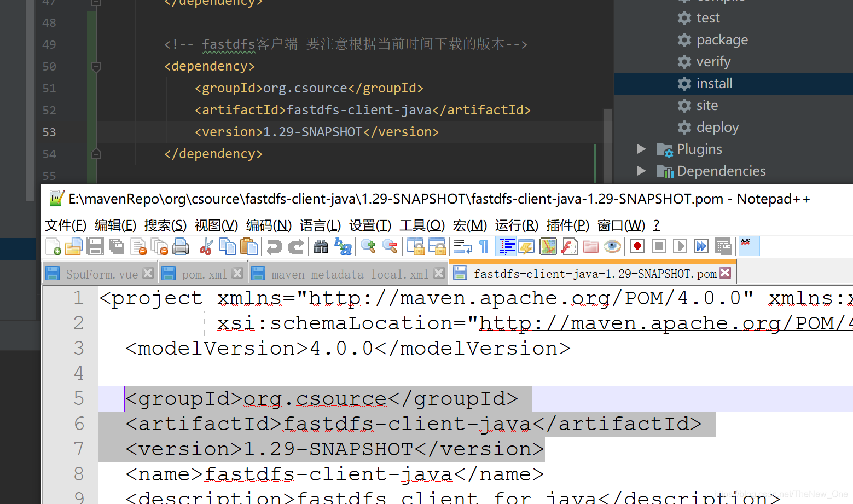The image size is (853, 504).
Task: Click the New file icon in Notepad++
Action: 53,247
